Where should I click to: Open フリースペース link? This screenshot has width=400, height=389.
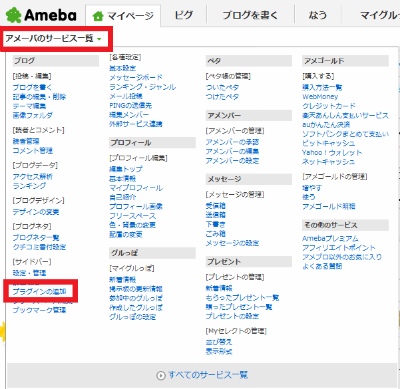(x=133, y=216)
